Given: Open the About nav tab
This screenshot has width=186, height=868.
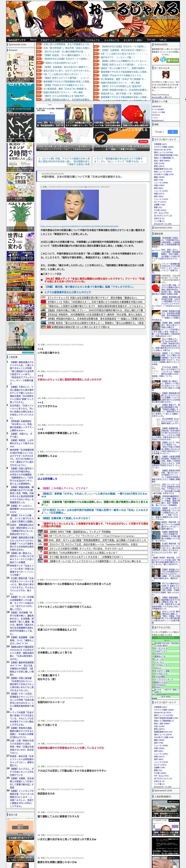Looking at the screenshot, I should (33, 40).
